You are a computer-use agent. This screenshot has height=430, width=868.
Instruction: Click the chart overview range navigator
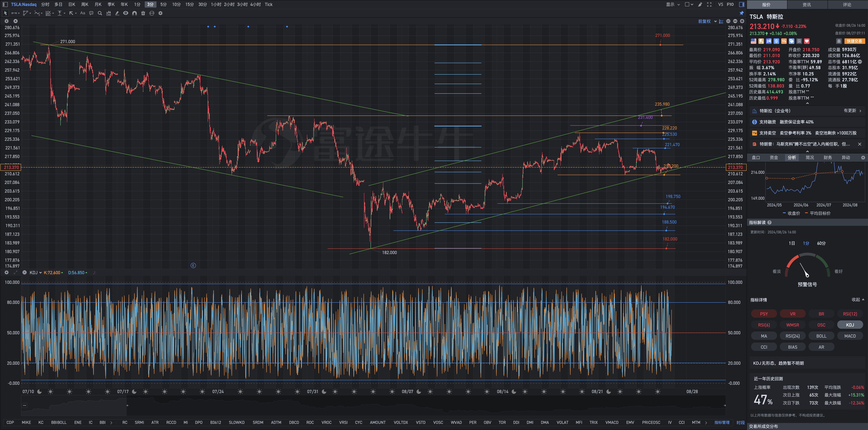[373, 405]
